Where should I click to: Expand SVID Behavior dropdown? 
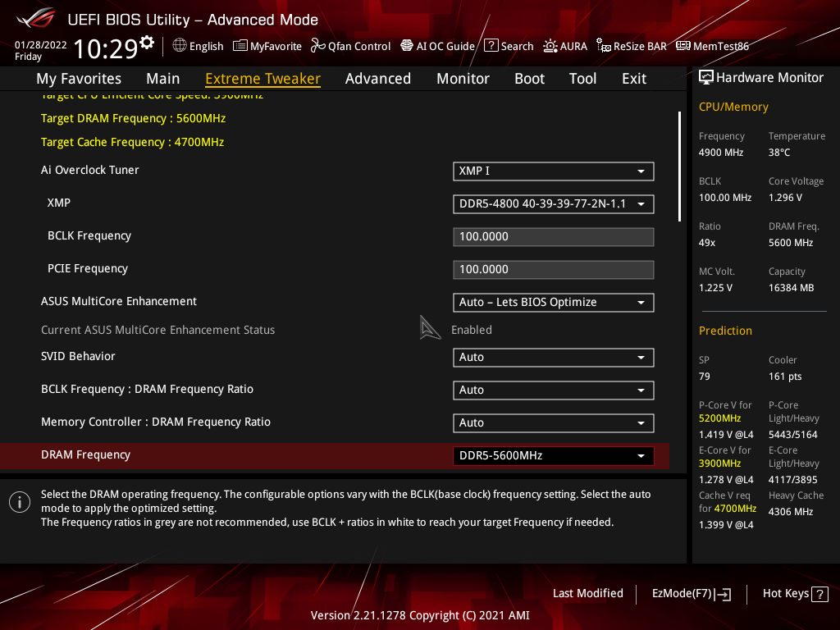point(554,358)
